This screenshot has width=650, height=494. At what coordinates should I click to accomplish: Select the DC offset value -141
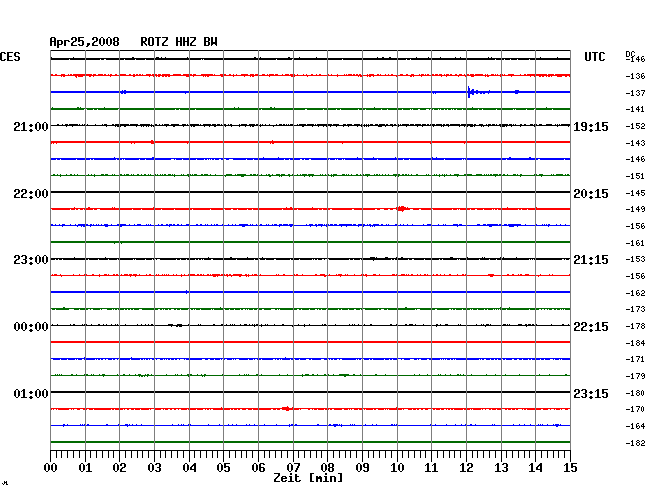click(x=635, y=109)
